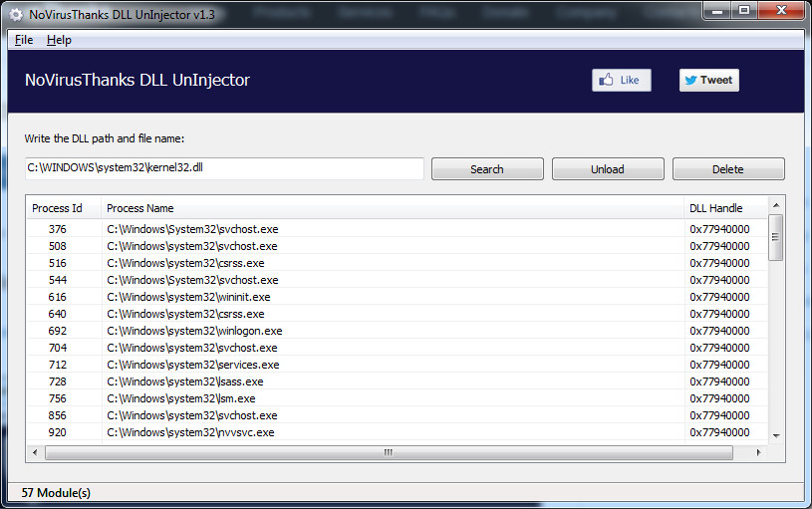The image size is (812, 509).
Task: Minimize the DLL UnInjector window
Action: (717, 10)
